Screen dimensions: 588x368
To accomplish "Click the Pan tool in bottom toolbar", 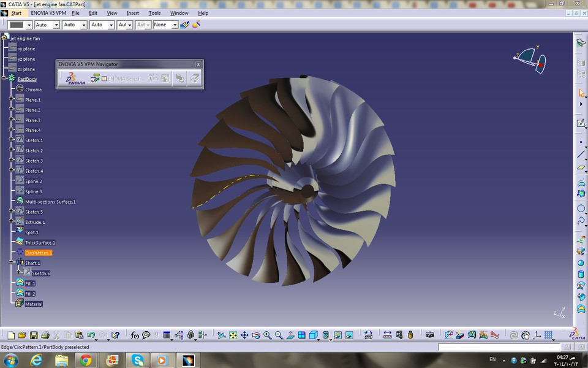I will [x=244, y=335].
